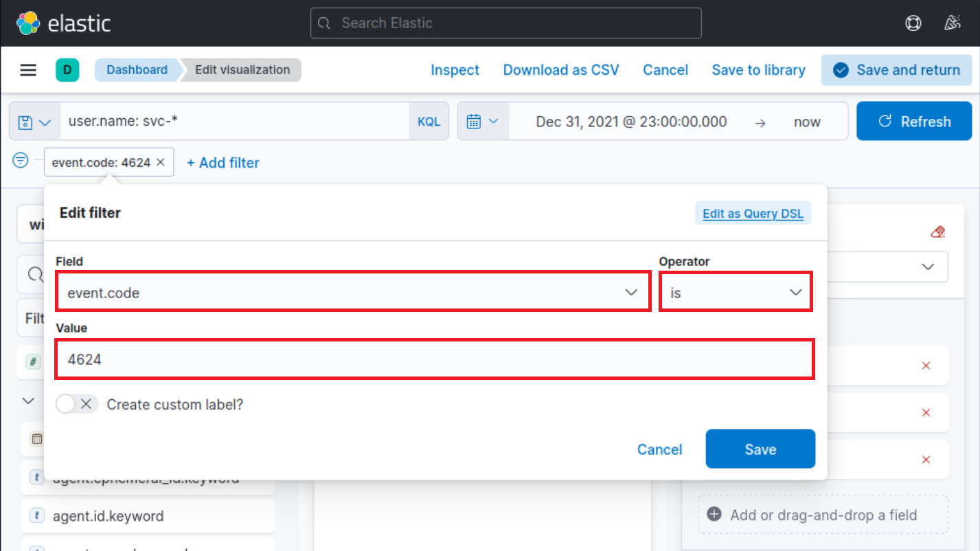
Task: Open Edit as Query DSL
Action: pos(753,213)
